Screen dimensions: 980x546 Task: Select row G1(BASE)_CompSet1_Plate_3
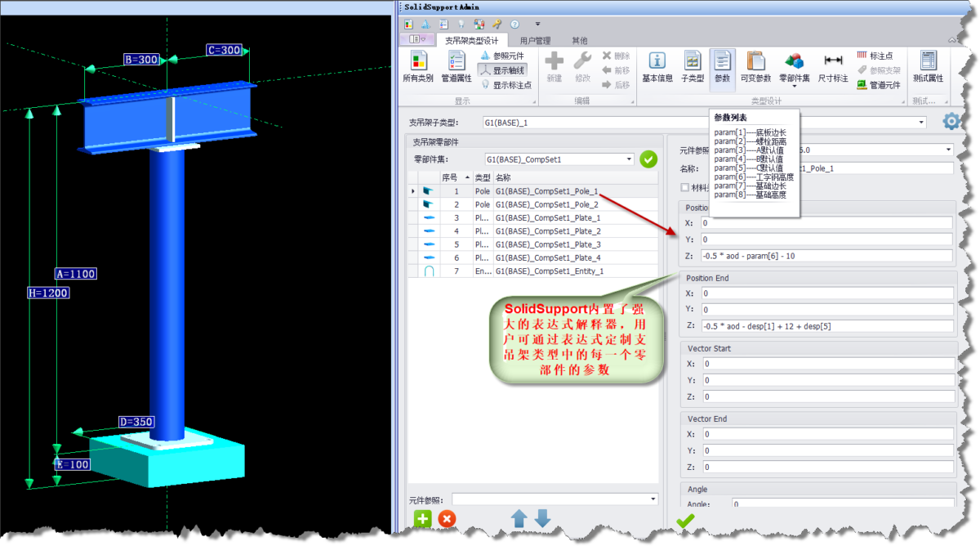(532, 244)
